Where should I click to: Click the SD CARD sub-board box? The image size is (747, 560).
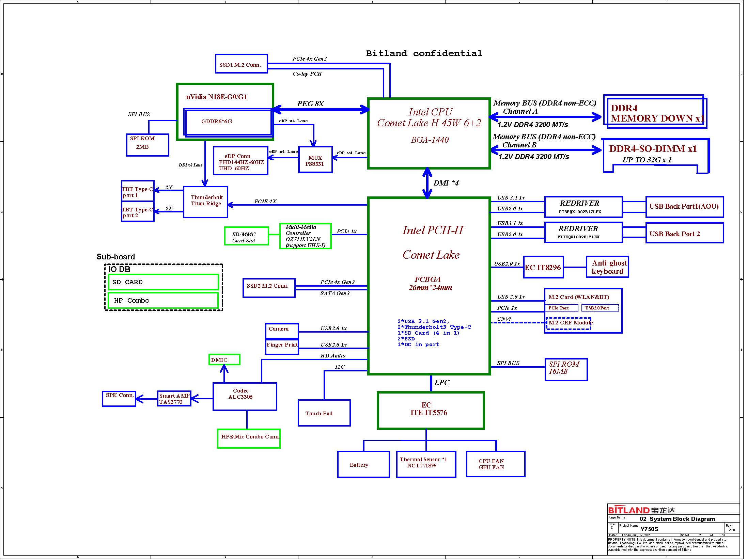pos(163,282)
